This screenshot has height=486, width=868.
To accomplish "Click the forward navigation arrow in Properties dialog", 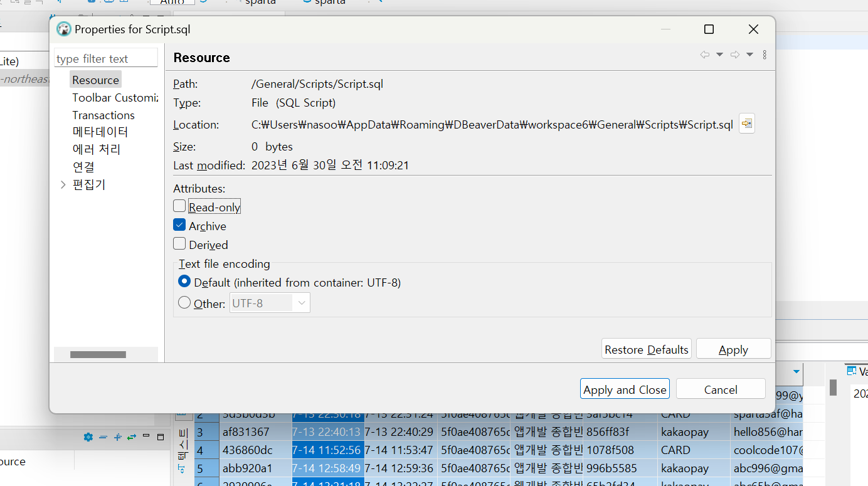I will (735, 55).
